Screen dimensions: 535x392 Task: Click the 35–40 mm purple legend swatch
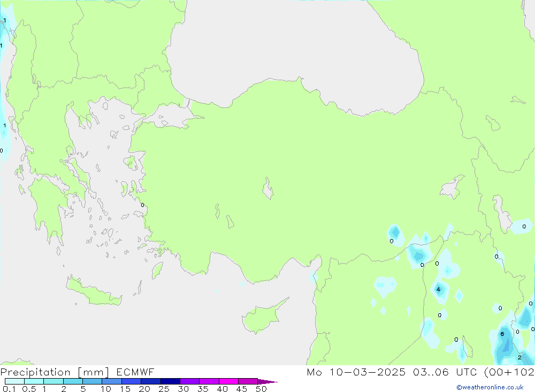(x=209, y=381)
